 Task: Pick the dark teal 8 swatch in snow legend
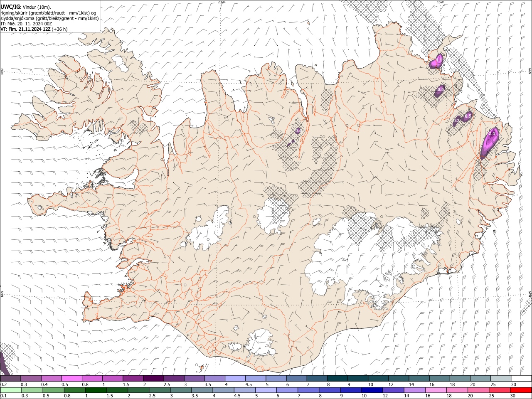point(337,379)
